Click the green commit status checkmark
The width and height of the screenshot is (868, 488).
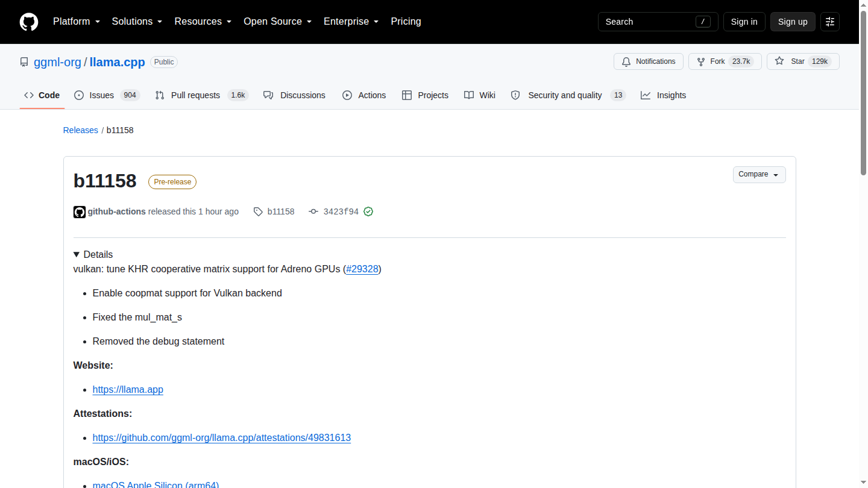[368, 211]
